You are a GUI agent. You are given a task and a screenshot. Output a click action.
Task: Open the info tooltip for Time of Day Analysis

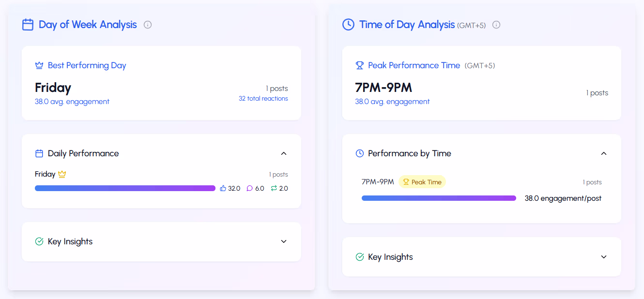coord(496,25)
